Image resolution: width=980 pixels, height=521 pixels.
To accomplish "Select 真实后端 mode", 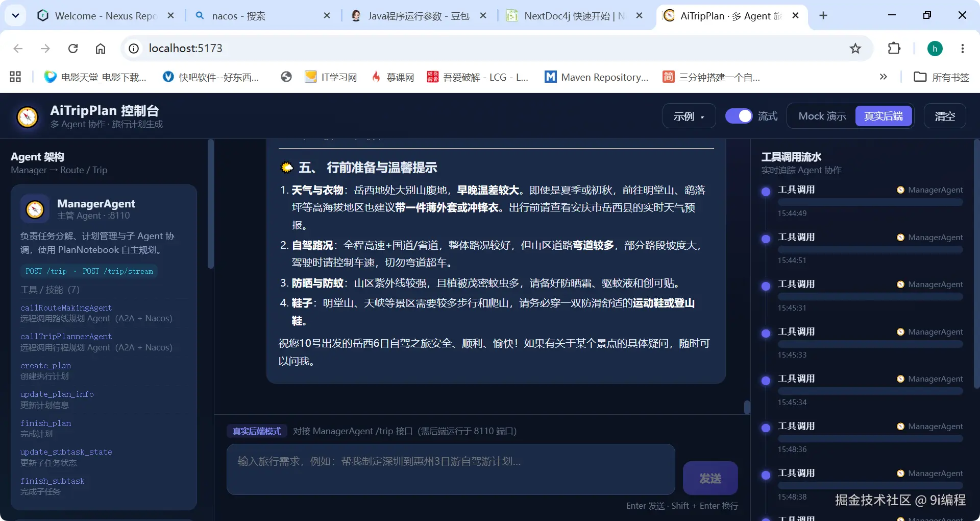I will pos(884,116).
